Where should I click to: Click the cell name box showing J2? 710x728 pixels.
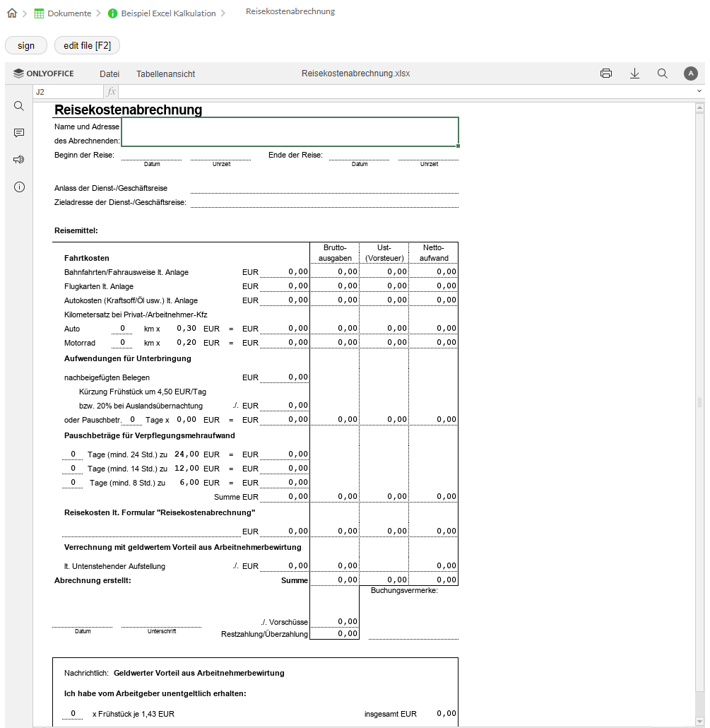[x=69, y=92]
